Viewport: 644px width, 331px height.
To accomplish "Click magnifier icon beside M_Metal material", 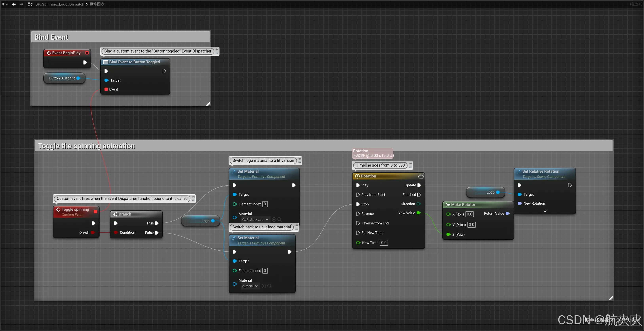I will tap(270, 286).
